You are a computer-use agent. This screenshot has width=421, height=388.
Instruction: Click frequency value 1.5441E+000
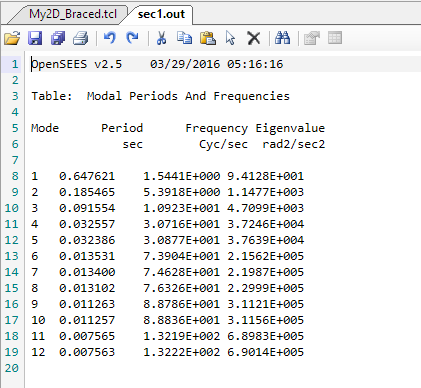click(182, 176)
